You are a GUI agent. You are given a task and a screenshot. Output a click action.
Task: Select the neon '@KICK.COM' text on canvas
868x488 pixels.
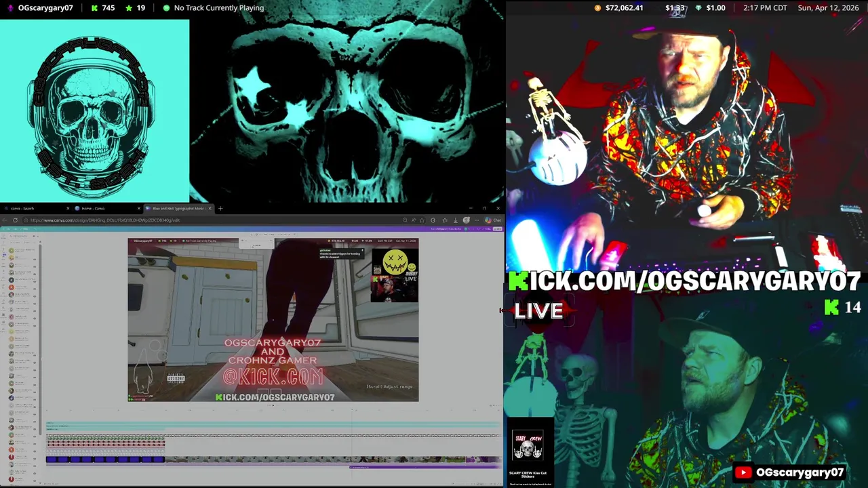click(273, 378)
